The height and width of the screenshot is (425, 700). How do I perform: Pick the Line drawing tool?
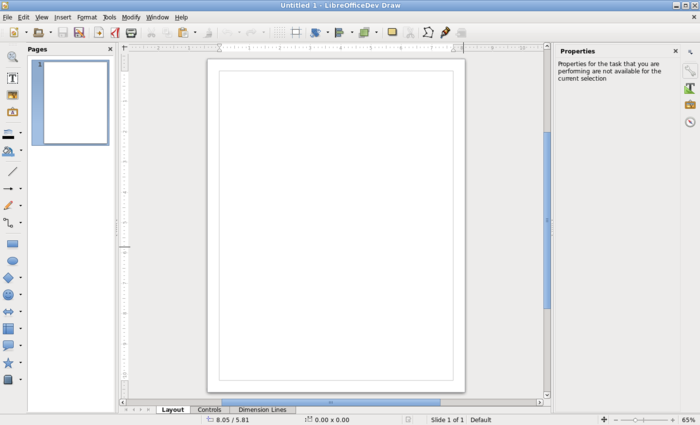click(12, 171)
